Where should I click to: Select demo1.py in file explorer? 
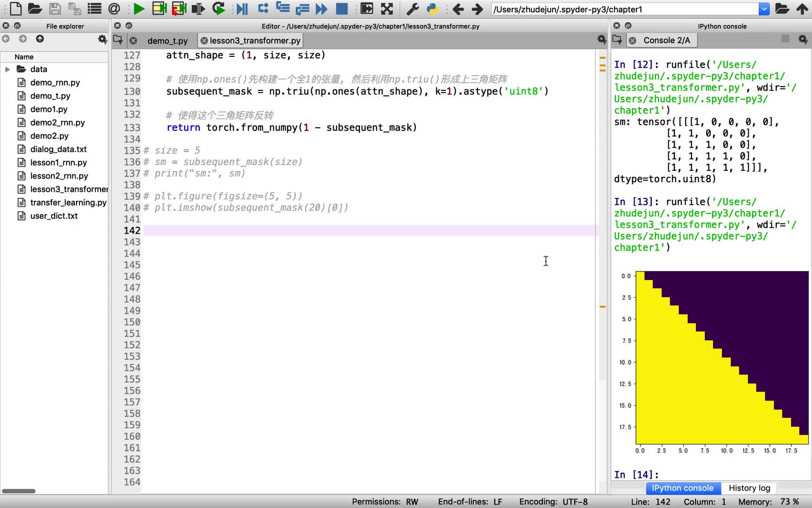click(49, 109)
